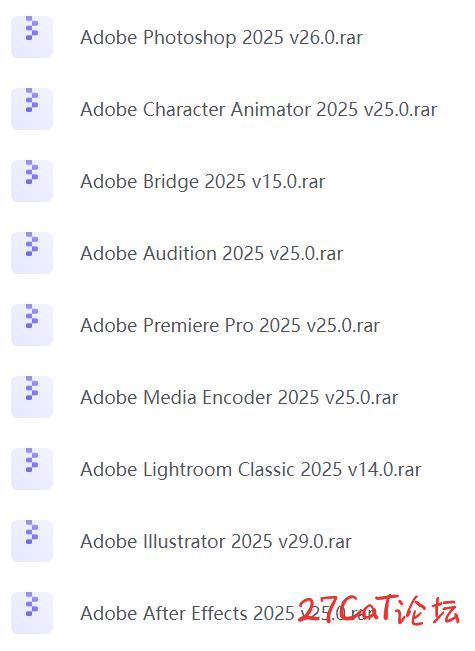Open Adobe Lightroom Classic 2025 v14.0.rar

tap(251, 470)
